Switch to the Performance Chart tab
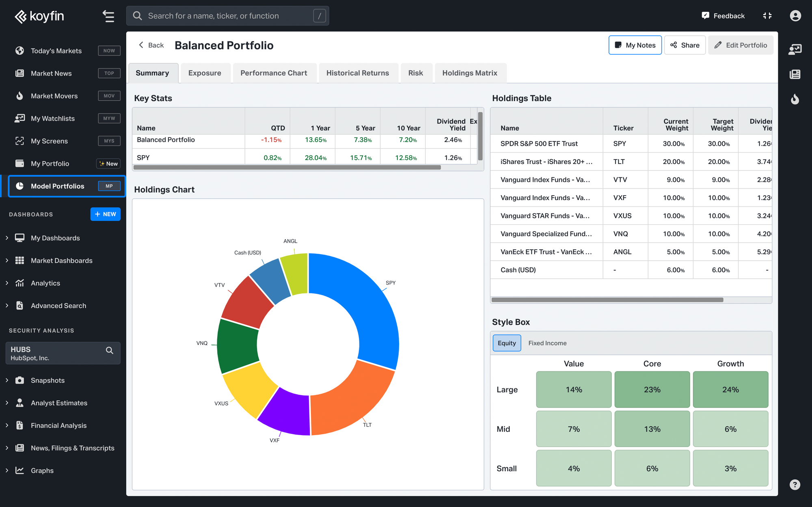 pyautogui.click(x=273, y=73)
